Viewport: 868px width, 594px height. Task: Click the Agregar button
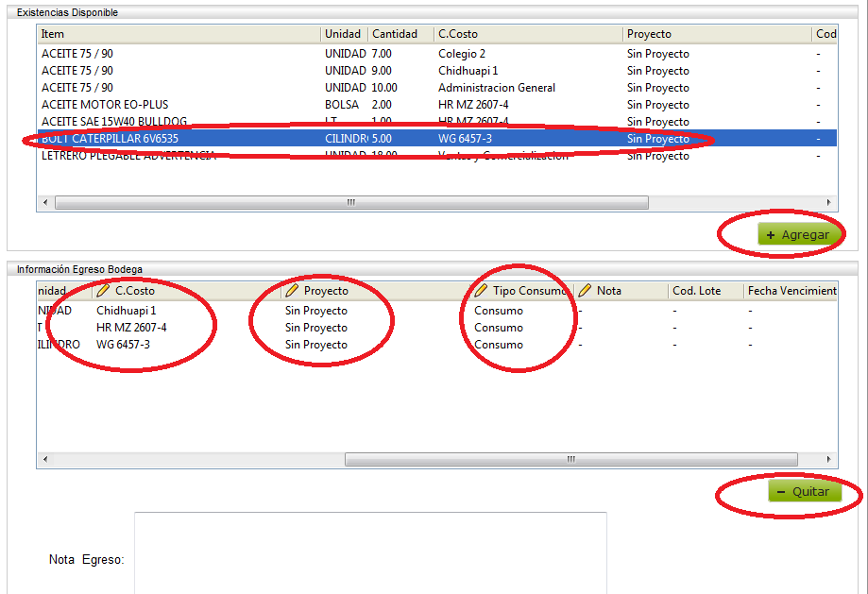798,235
